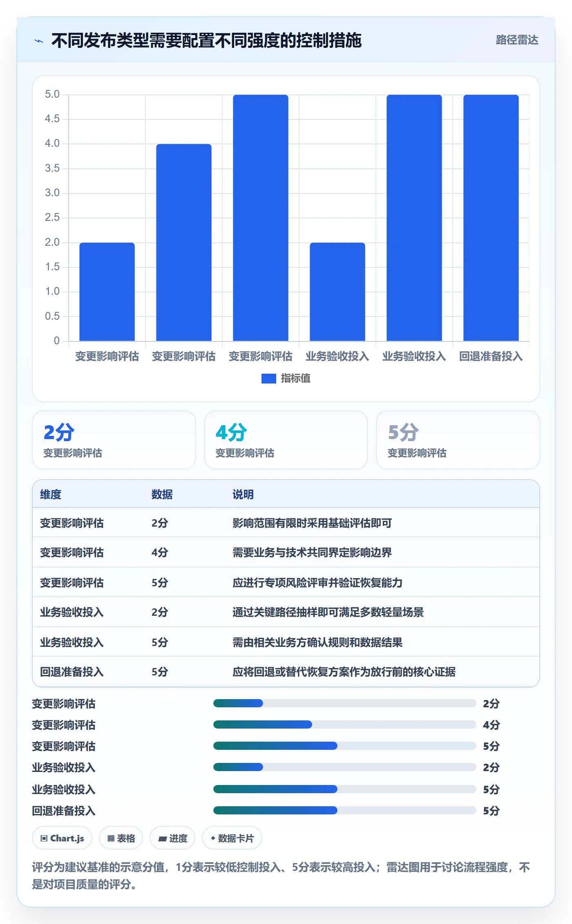Click the 业务验收投入 progress bar showing 5分
The height and width of the screenshot is (924, 572).
coord(344,789)
